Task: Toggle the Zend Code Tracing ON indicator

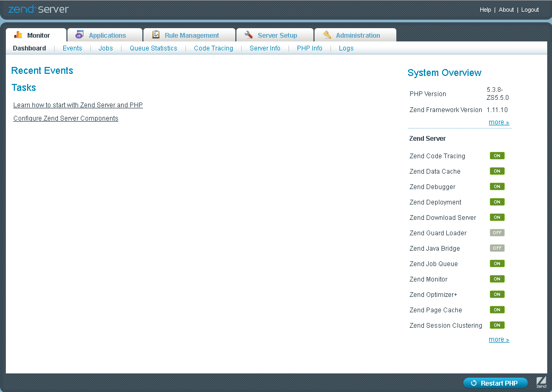Action: pos(497,156)
